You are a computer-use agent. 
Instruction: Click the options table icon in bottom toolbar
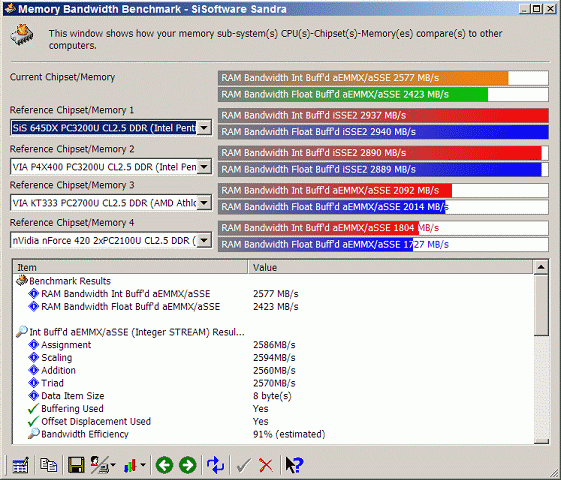click(21, 465)
